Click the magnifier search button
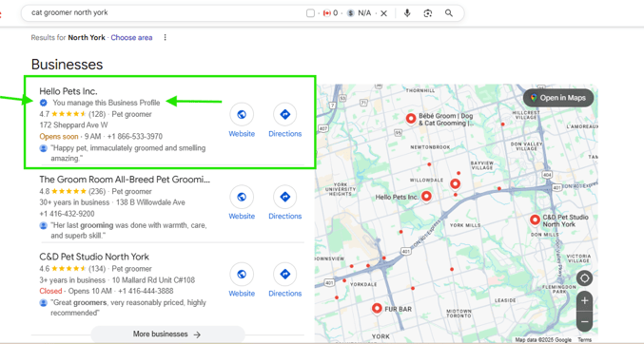The width and height of the screenshot is (644, 344). pos(449,13)
